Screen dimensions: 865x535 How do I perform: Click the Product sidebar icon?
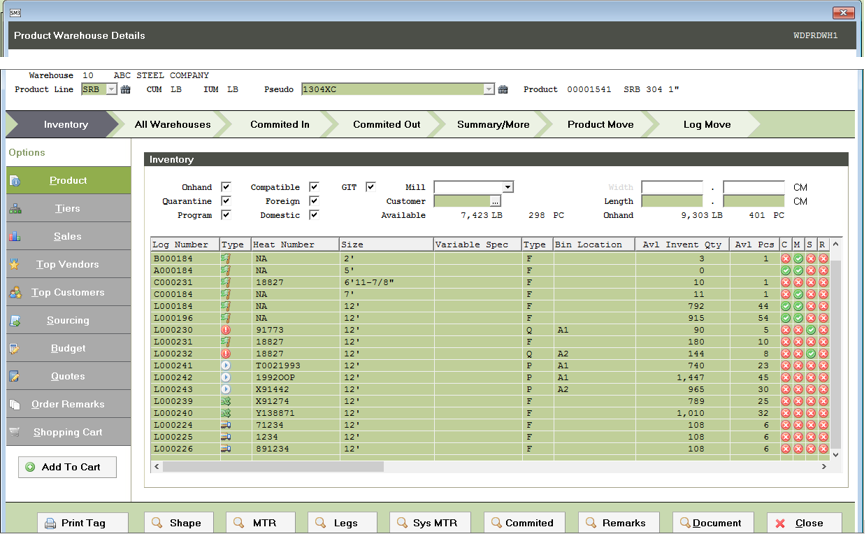15,181
